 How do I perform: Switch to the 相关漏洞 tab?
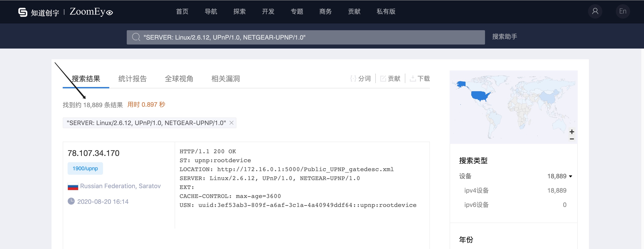[x=225, y=79]
